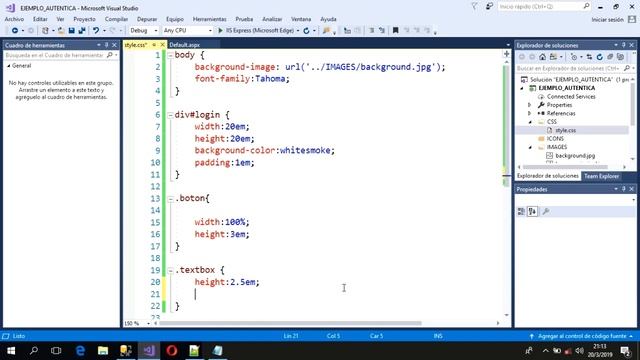The width and height of the screenshot is (640, 360).
Task: Collapse the CSS folder node
Action: [x=530, y=122]
